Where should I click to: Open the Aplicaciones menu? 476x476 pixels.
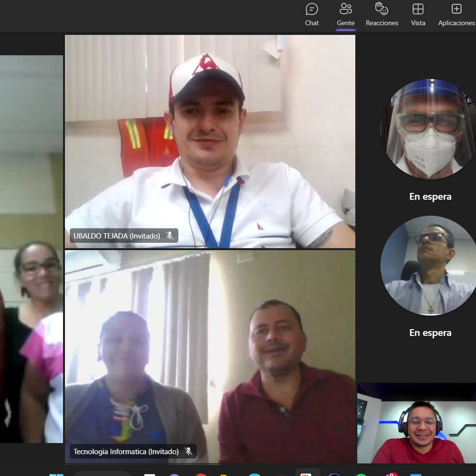pos(456,15)
